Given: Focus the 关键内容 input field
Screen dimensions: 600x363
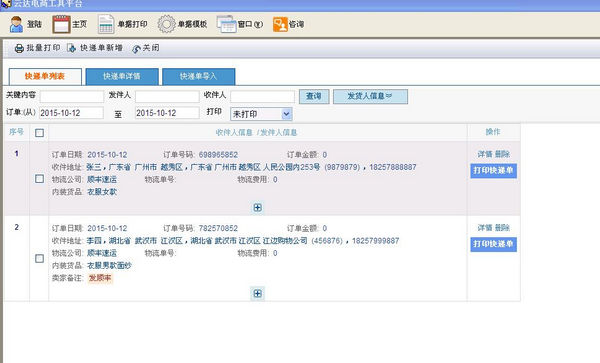Looking at the screenshot, I should 72,96.
